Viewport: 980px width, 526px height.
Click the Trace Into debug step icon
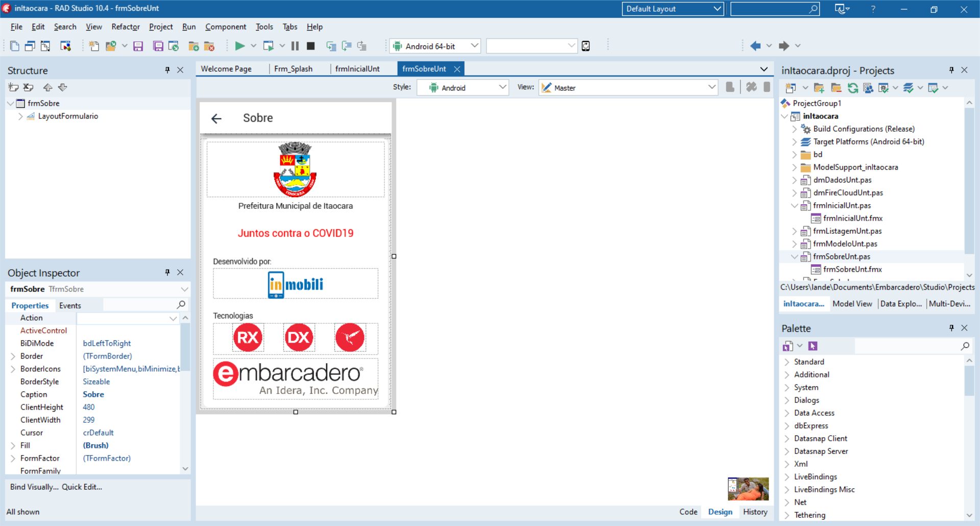(331, 46)
